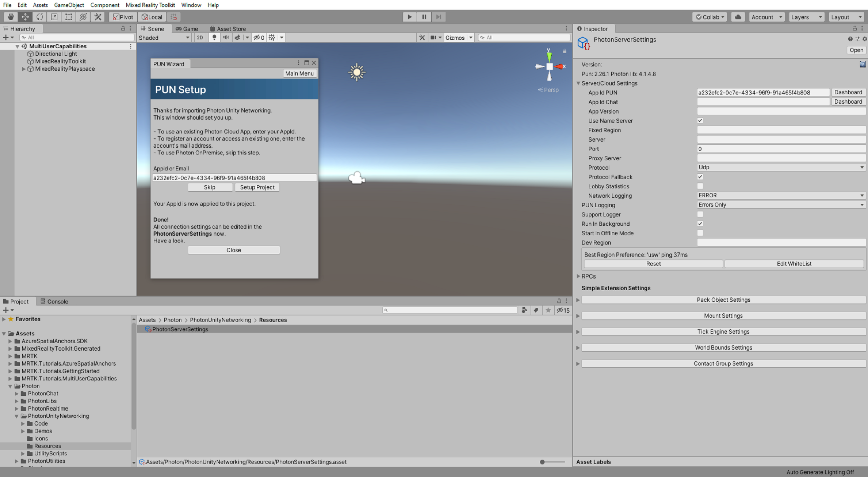868x477 pixels.
Task: Toggle Use Name Server checkbox
Action: click(x=700, y=120)
